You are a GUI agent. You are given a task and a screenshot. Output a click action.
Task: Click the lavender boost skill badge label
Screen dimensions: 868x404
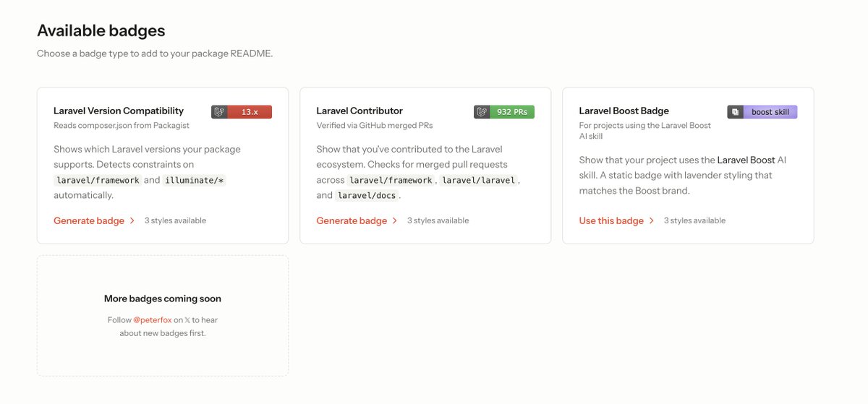pos(770,112)
